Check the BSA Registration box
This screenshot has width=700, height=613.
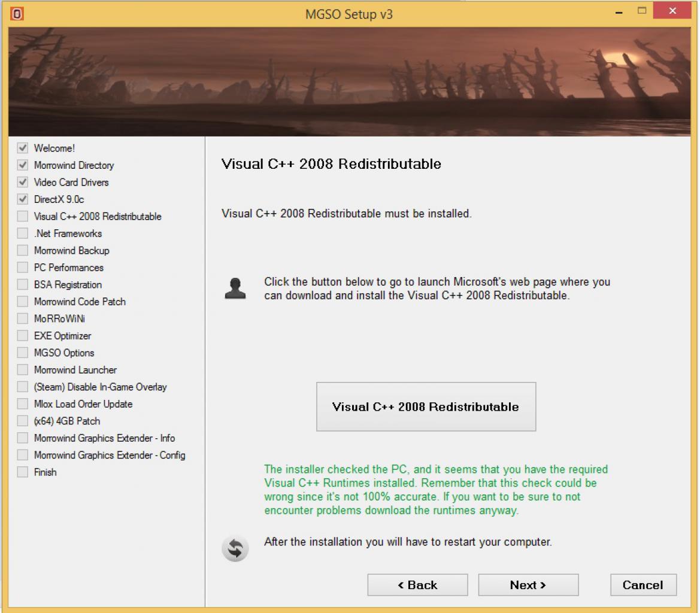22,284
